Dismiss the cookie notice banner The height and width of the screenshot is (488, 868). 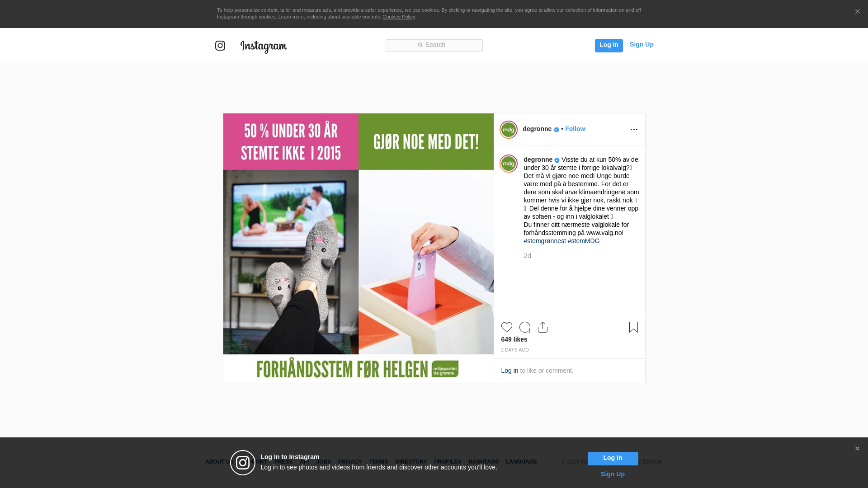(857, 12)
